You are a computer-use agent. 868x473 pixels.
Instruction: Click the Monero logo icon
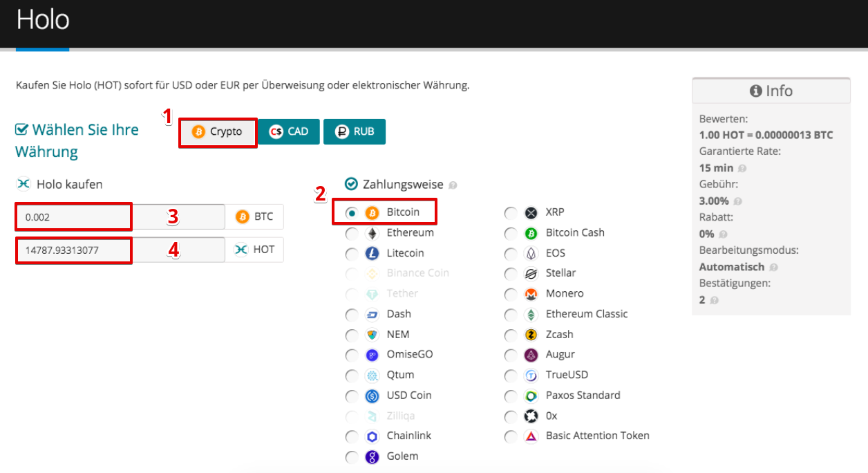pyautogui.click(x=531, y=294)
